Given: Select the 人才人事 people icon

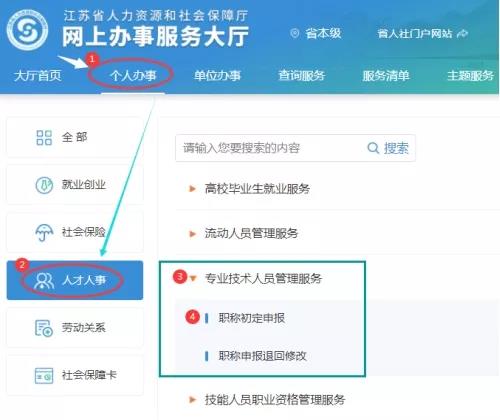Looking at the screenshot, I should (44, 280).
